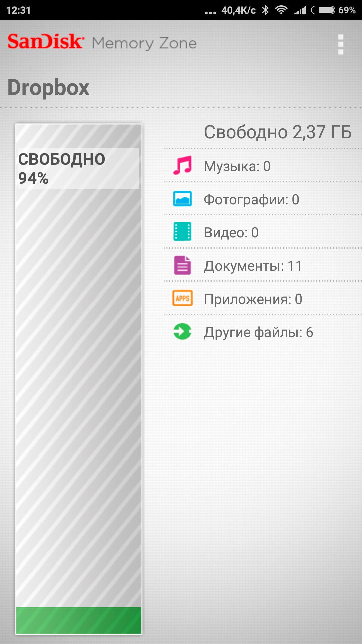This screenshot has height=644, width=362.
Task: Tap the Свободно 2,37 ГБ label
Action: (278, 132)
